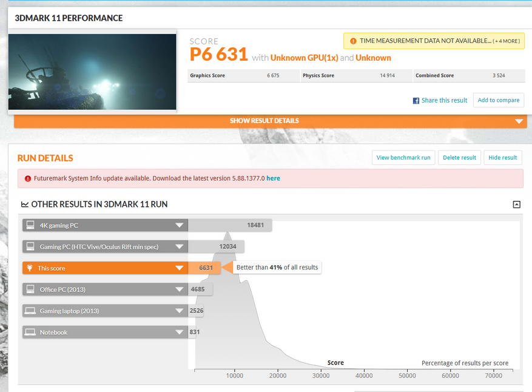Click the 2526 score bar

point(196,311)
